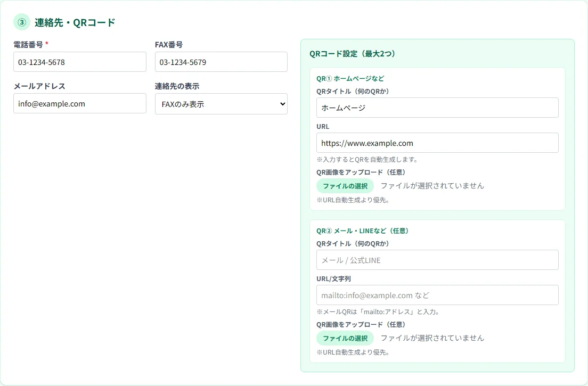This screenshot has height=386, width=588.
Task: Click the 電話番号 input field
Action: [x=79, y=62]
